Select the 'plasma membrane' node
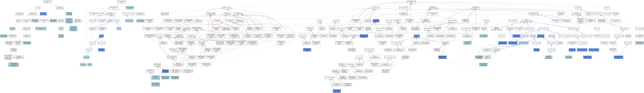 (x=129, y=21)
